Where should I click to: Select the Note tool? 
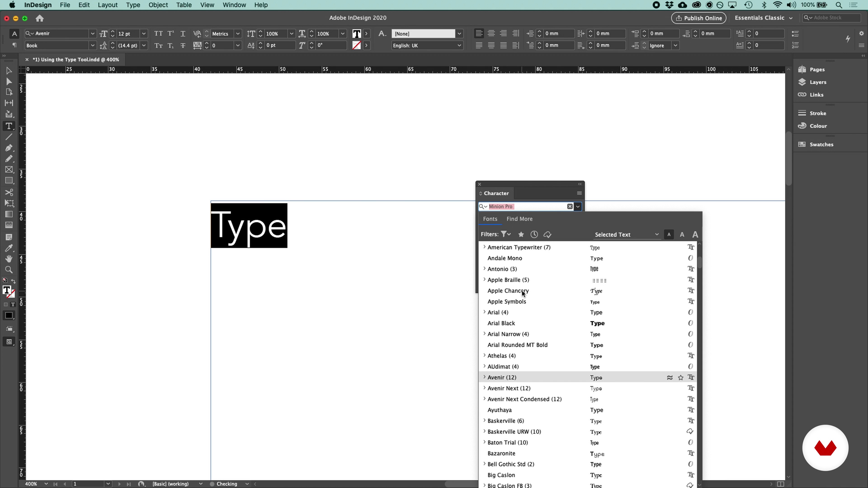[x=9, y=237]
